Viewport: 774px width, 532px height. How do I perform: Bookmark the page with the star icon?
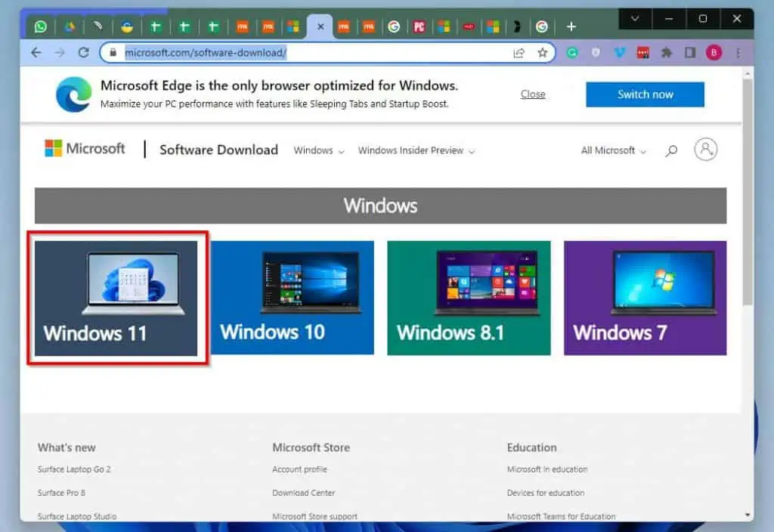543,52
